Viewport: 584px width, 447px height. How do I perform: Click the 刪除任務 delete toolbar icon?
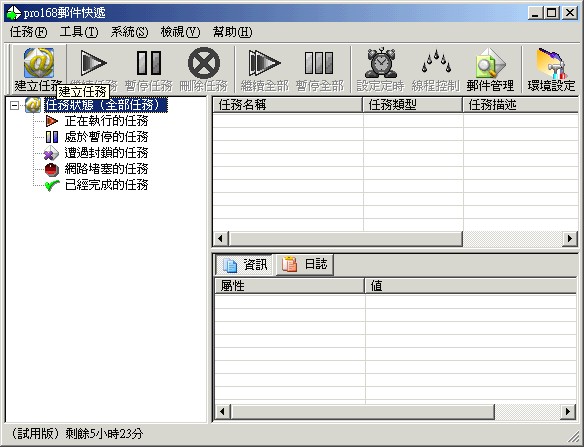point(204,63)
